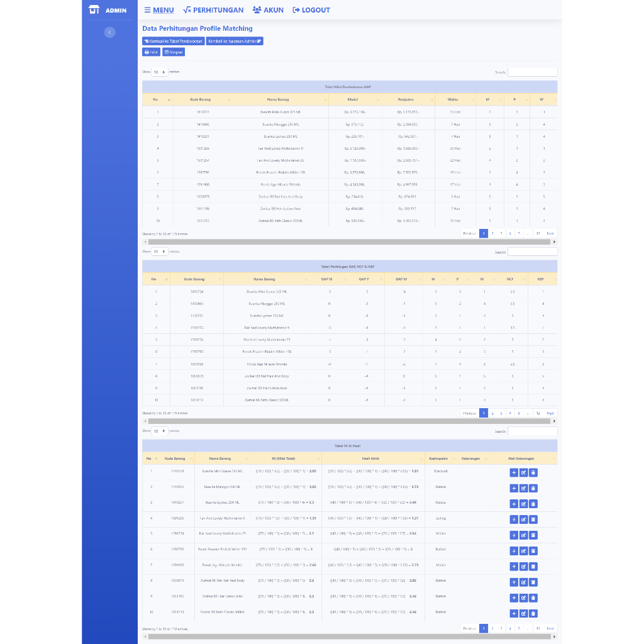Delete keterangan for Buavita Mini Guava 125 ML row
Viewport: 644px width, 644px height.
pyautogui.click(x=533, y=473)
